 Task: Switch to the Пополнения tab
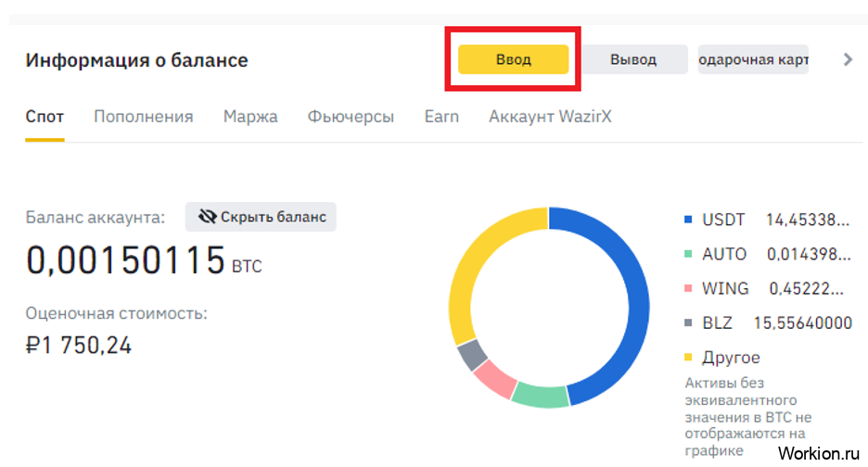pyautogui.click(x=143, y=117)
